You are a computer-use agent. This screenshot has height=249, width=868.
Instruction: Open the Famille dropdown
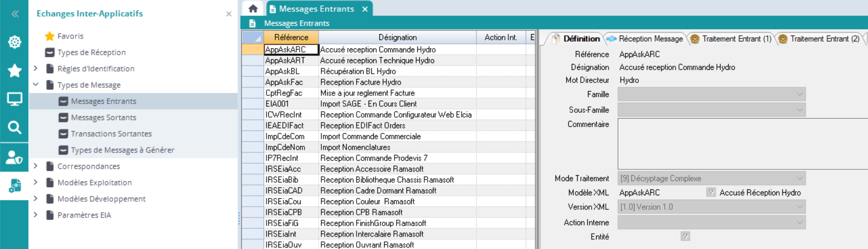(x=711, y=94)
